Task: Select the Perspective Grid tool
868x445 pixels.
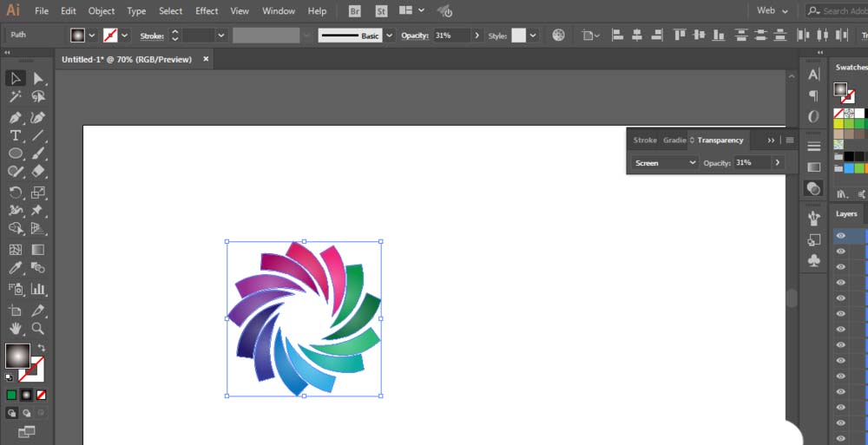Action: click(38, 228)
